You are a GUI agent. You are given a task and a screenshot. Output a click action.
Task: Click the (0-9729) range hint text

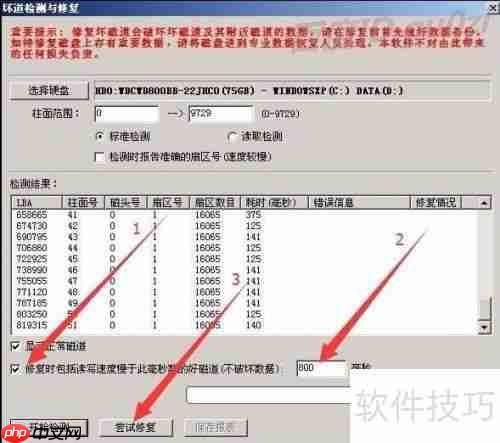point(280,114)
